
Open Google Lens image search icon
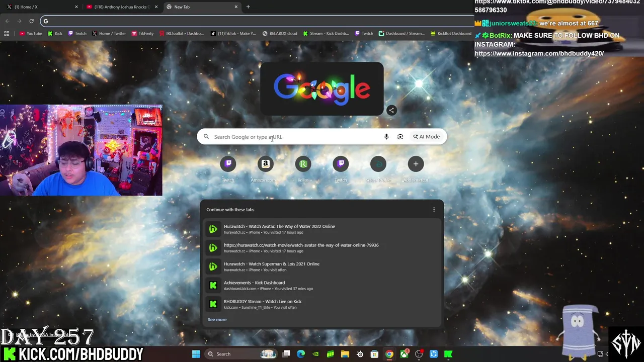tap(400, 137)
